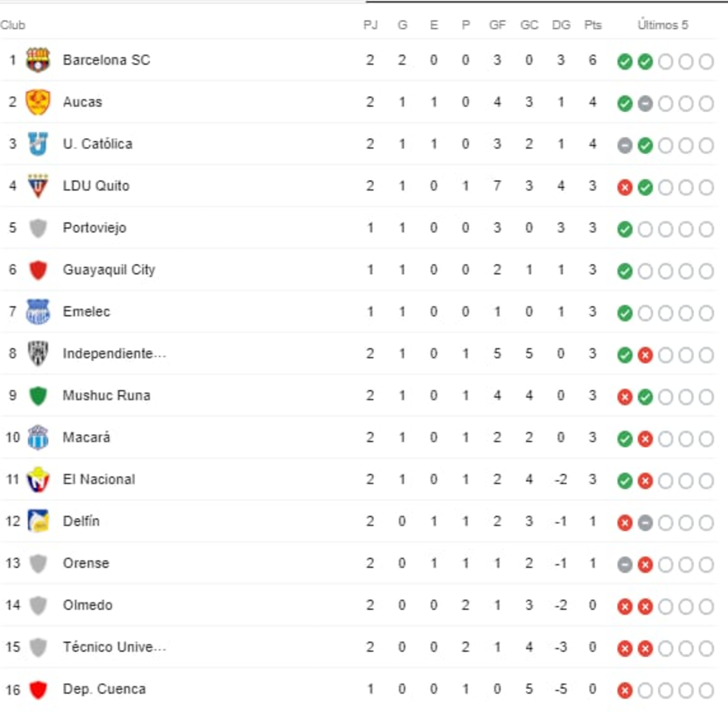
Task: Click the El Nacional crest
Action: [38, 479]
